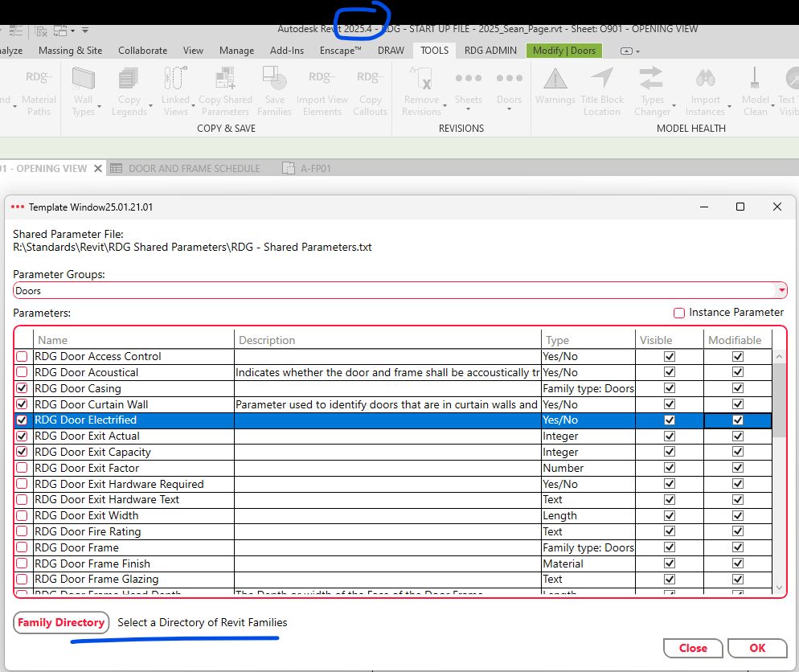Image resolution: width=799 pixels, height=672 pixels.
Task: Expand the Sheets dropdown arrow
Action: (x=468, y=109)
